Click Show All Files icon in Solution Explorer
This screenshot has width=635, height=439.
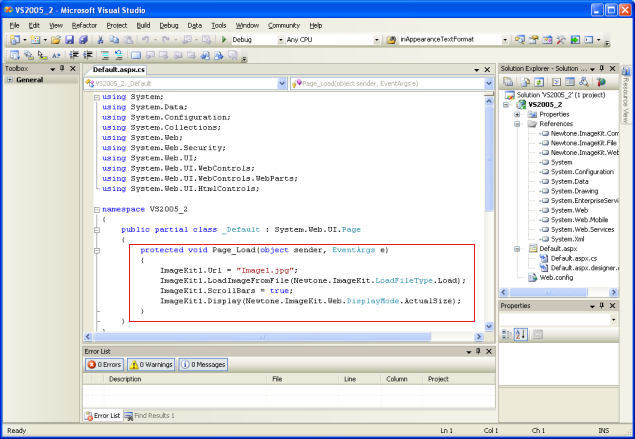click(x=525, y=82)
